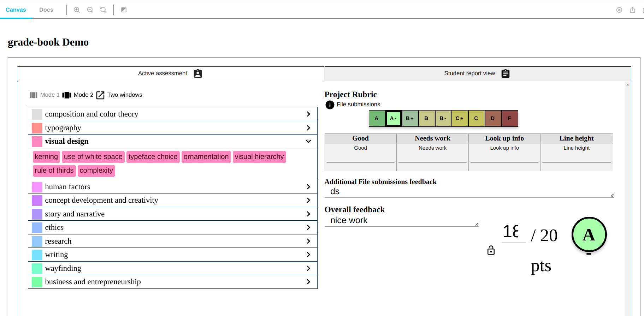The width and height of the screenshot is (644, 316).
Task: Click the circled X icon at top right
Action: 619,10
